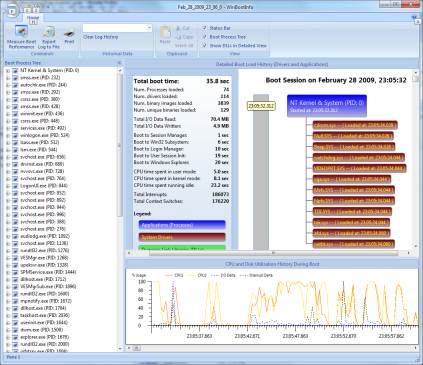
Task: Click the Paste icon in Clipboard group
Action: coord(165,32)
